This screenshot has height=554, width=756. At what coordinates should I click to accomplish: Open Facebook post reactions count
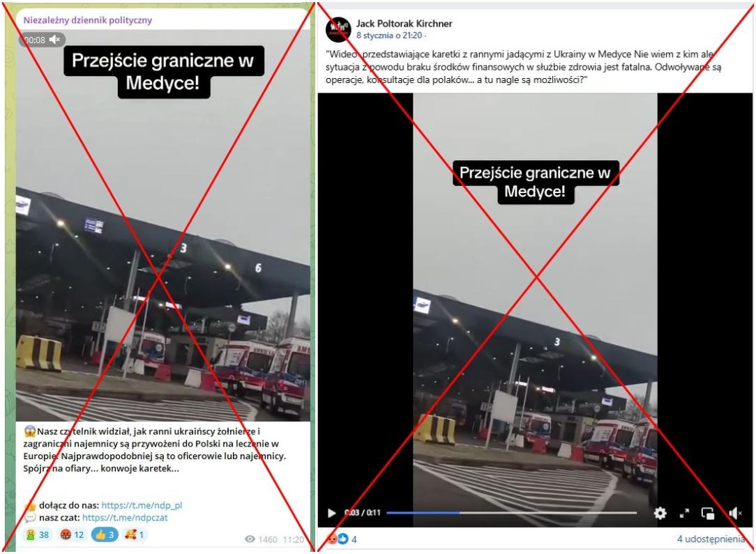point(342,539)
